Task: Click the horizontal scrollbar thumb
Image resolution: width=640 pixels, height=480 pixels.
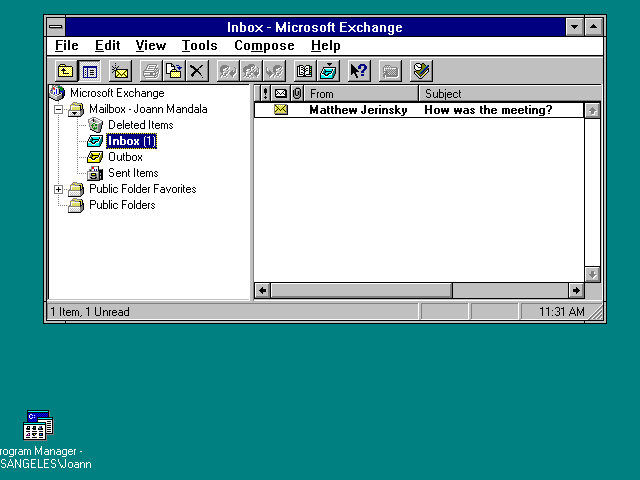Action: [x=362, y=291]
